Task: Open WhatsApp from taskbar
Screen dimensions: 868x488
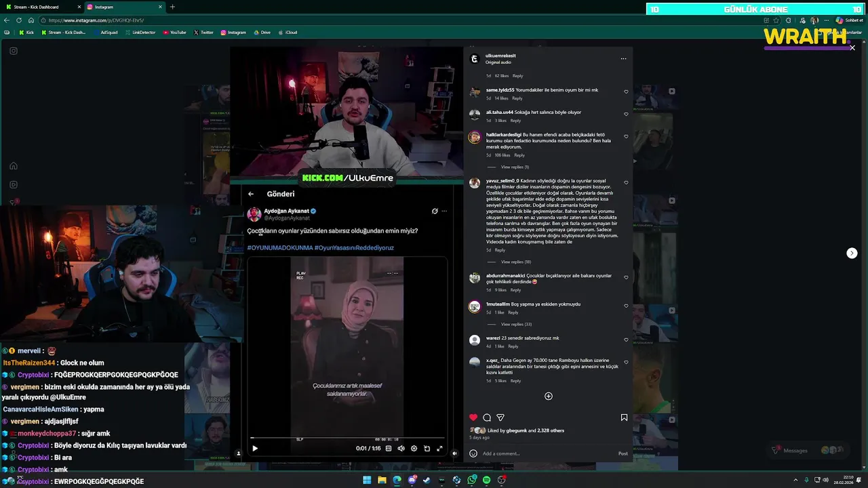Action: (x=472, y=480)
